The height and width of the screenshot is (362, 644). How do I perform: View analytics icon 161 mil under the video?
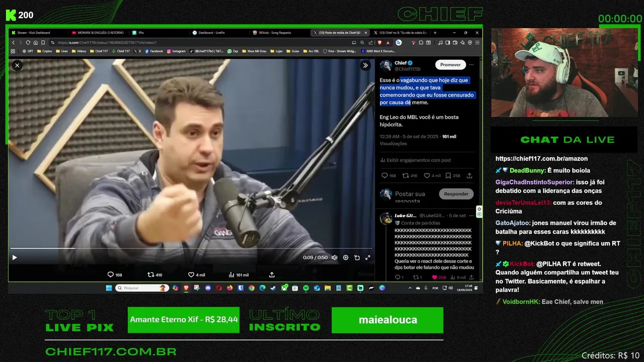click(238, 275)
